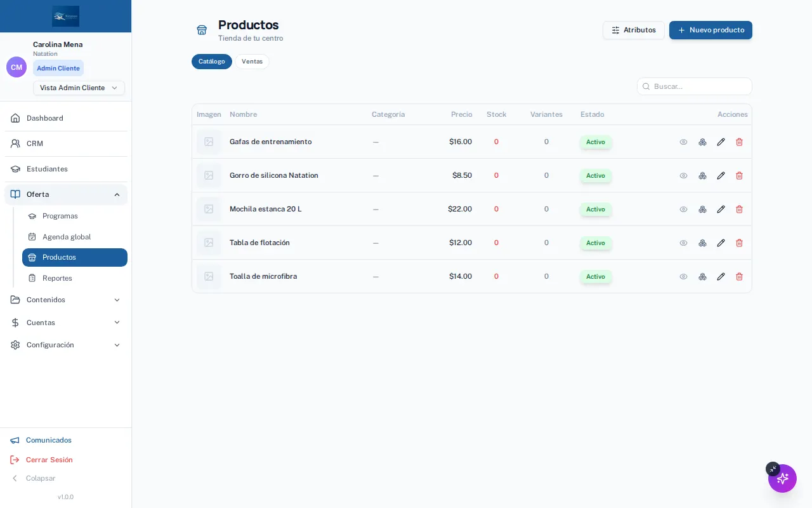Image resolution: width=812 pixels, height=508 pixels.
Task: Delete Mochila estanca 20 L product
Action: [739, 209]
